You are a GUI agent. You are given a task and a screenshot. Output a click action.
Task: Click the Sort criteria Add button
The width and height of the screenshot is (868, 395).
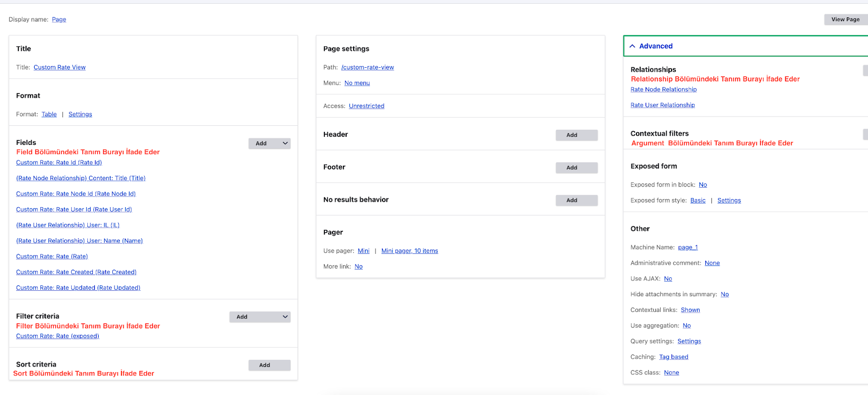coord(269,365)
